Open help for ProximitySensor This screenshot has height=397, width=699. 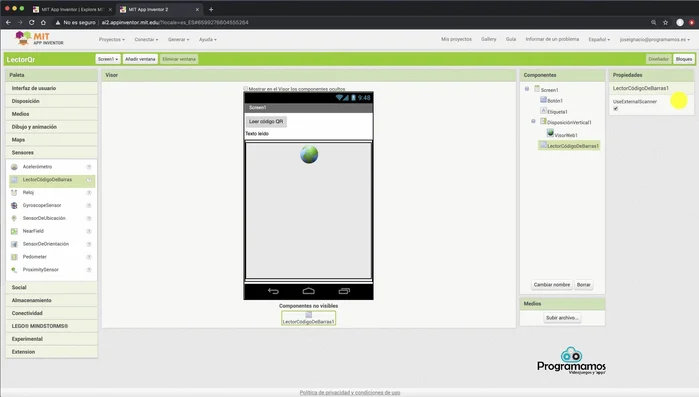click(89, 270)
